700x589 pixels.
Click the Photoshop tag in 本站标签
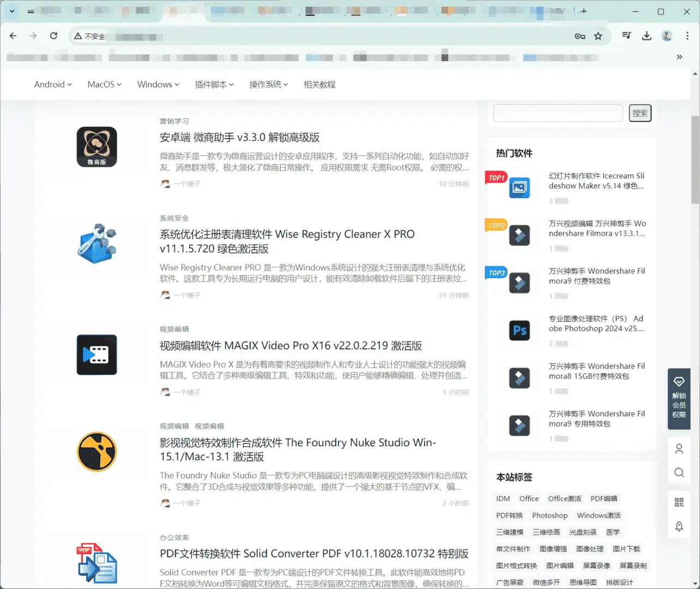[x=550, y=515]
